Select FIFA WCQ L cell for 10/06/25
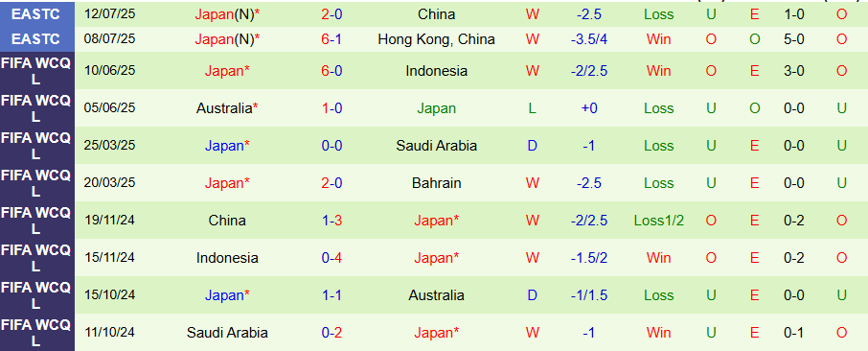Screen dimensions: 868x351 [x=36, y=71]
